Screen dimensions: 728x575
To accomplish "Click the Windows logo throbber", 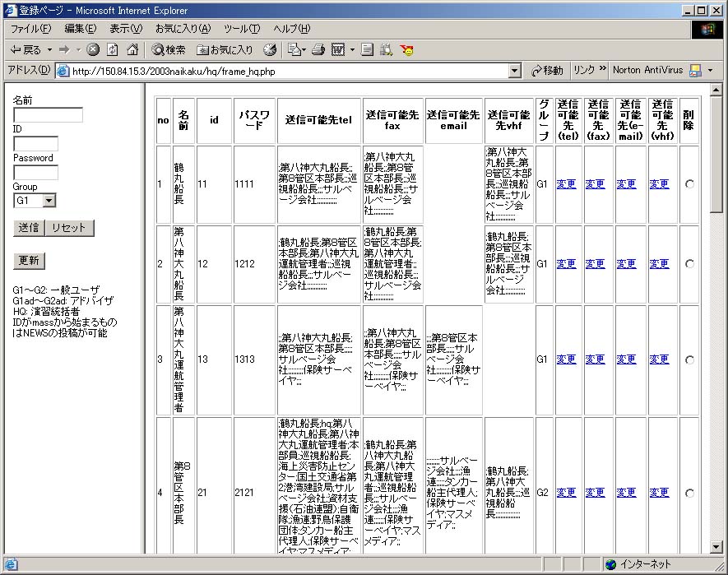I will (707, 30).
